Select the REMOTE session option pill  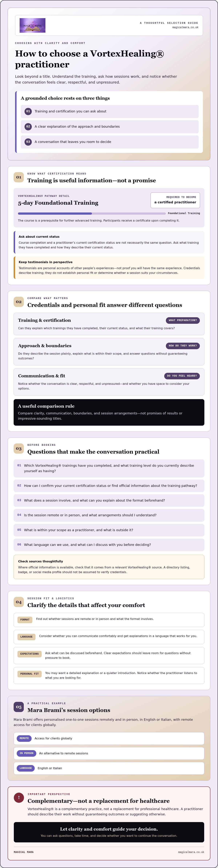tap(24, 738)
